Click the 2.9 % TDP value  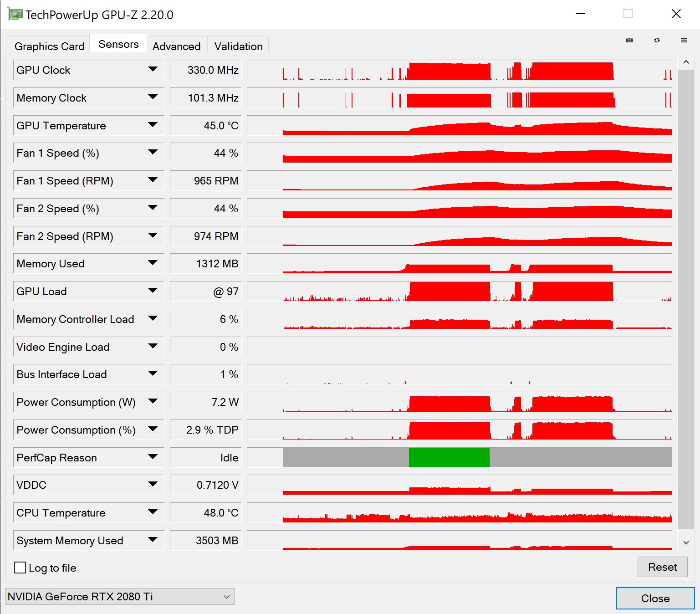206,430
